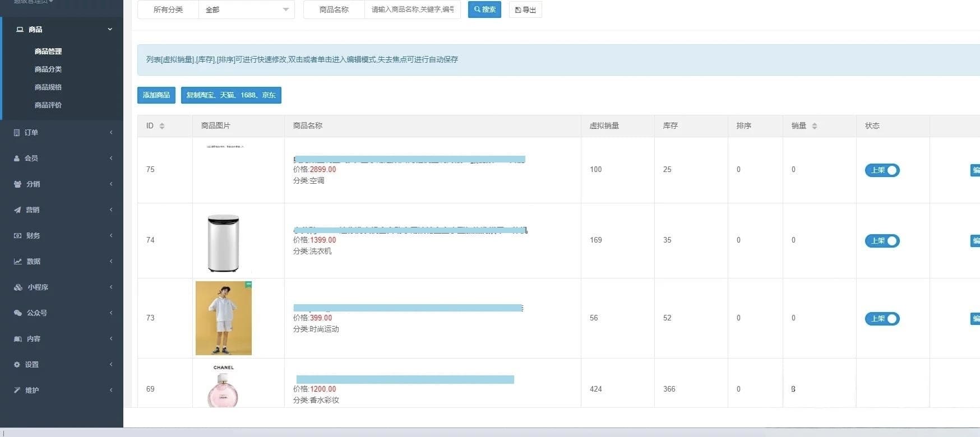Screen dimensions: 980x437
Task: Click the 财务 money icon
Action: point(17,236)
